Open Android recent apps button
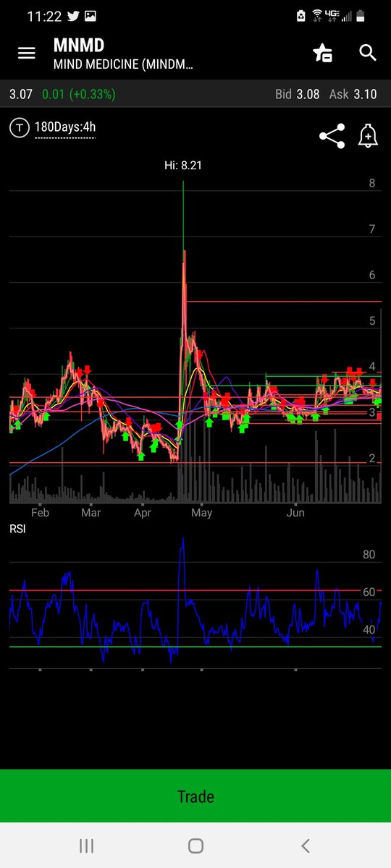391x868 pixels. click(86, 846)
